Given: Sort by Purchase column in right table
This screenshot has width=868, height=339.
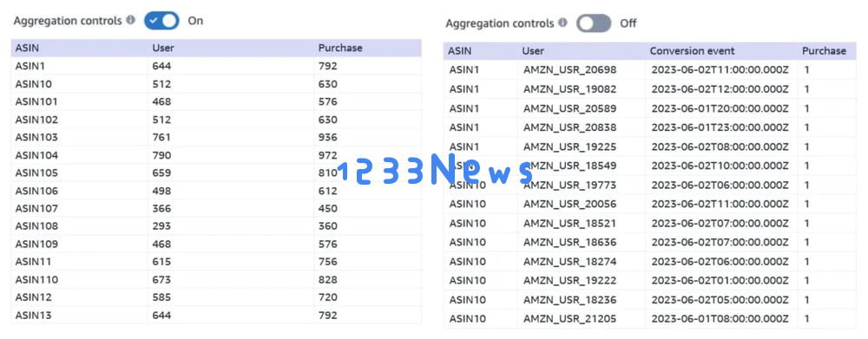Looking at the screenshot, I should pyautogui.click(x=824, y=51).
